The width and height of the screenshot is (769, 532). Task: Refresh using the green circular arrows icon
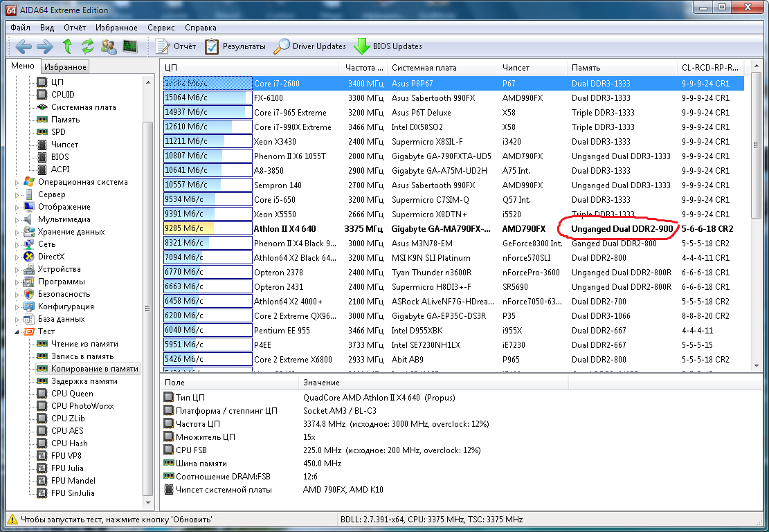[88, 46]
